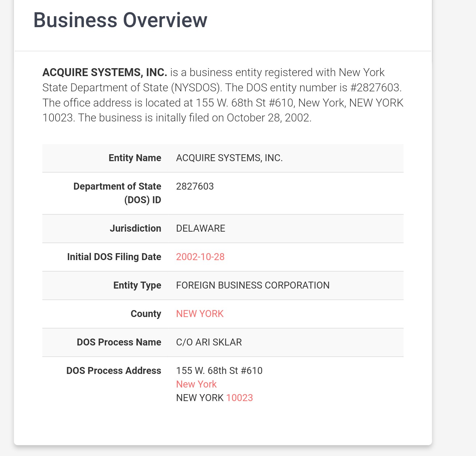Viewport: 476px width, 456px height.
Task: Click the Entity Name row label
Action: point(135,158)
